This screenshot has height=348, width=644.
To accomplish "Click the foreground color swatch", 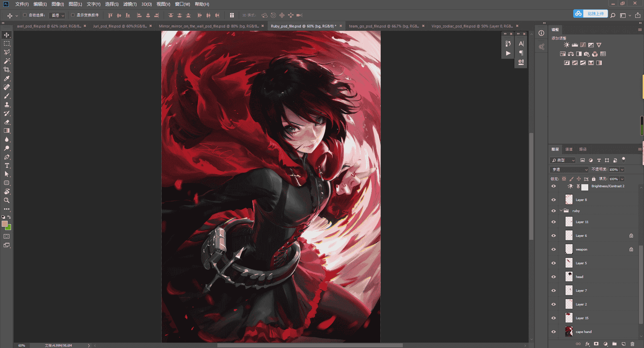I will coord(5,224).
